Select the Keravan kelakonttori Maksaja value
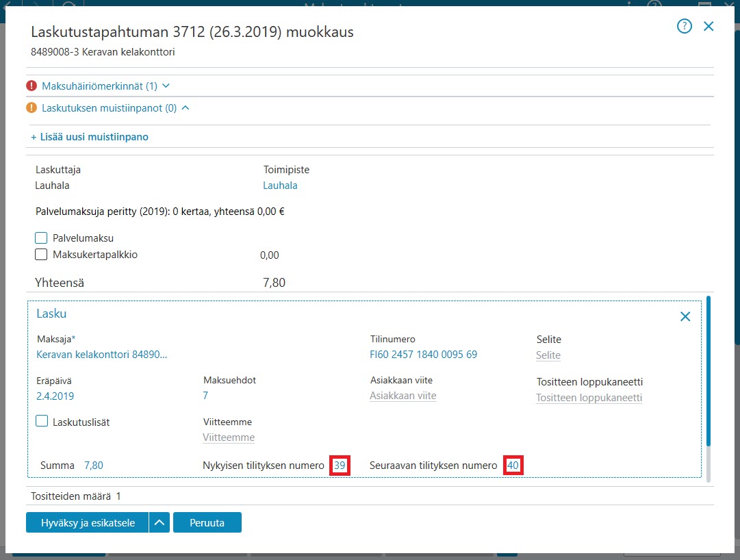The height and width of the screenshot is (560, 740). (x=102, y=355)
